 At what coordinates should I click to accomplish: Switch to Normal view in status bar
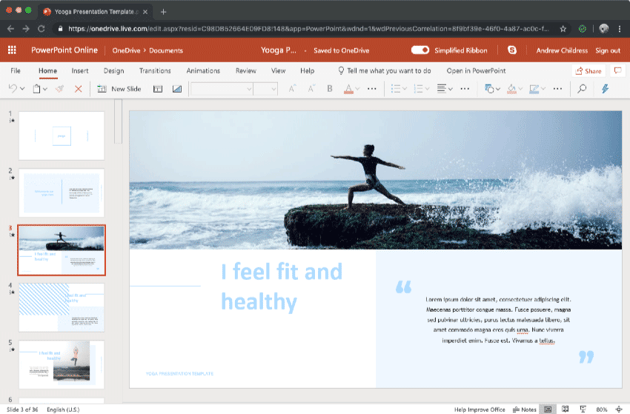[x=548, y=409]
